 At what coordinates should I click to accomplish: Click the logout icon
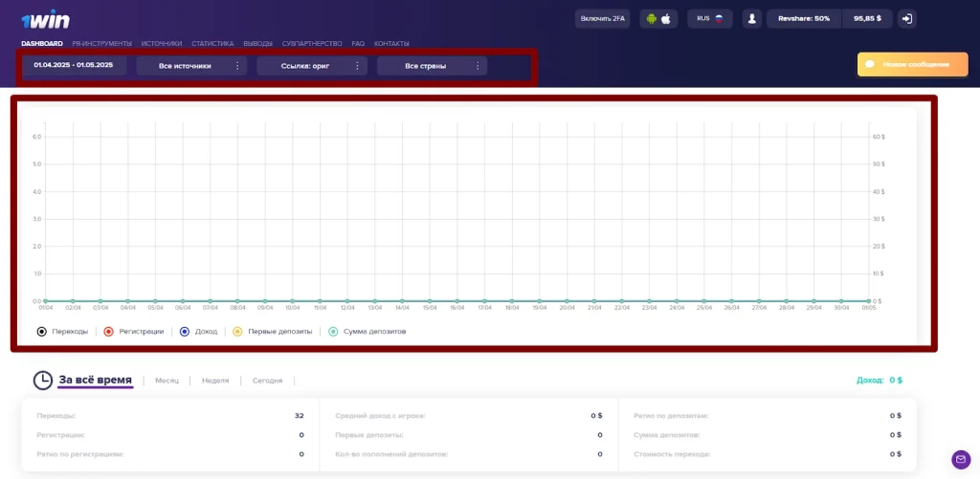[907, 19]
